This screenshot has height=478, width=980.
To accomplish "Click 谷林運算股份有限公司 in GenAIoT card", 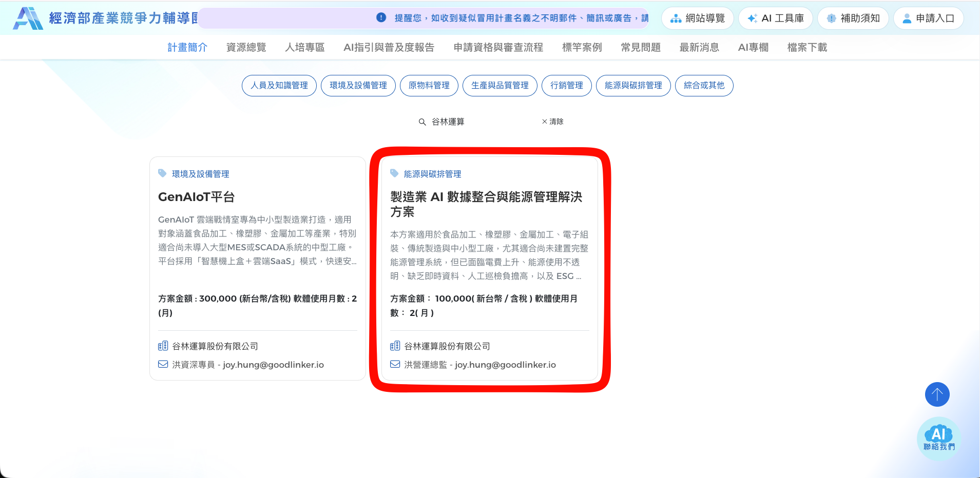I will coord(215,346).
